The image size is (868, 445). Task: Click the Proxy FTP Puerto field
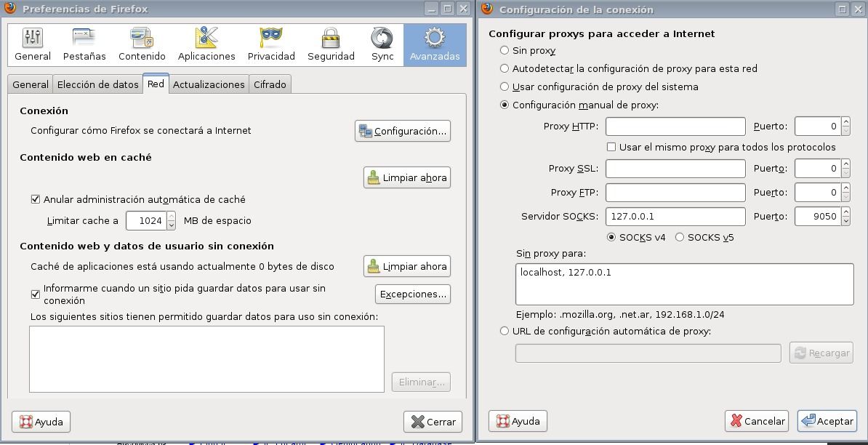coord(818,193)
